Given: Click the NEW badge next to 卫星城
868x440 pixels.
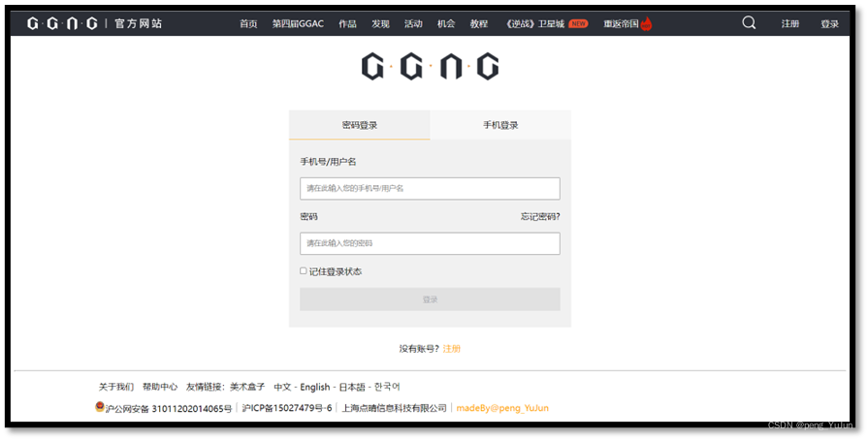Looking at the screenshot, I should point(578,24).
